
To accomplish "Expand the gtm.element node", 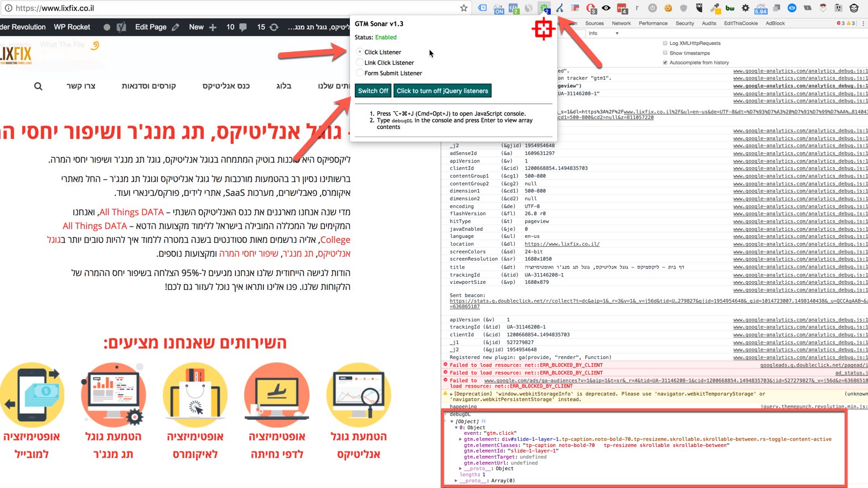I will point(461,439).
